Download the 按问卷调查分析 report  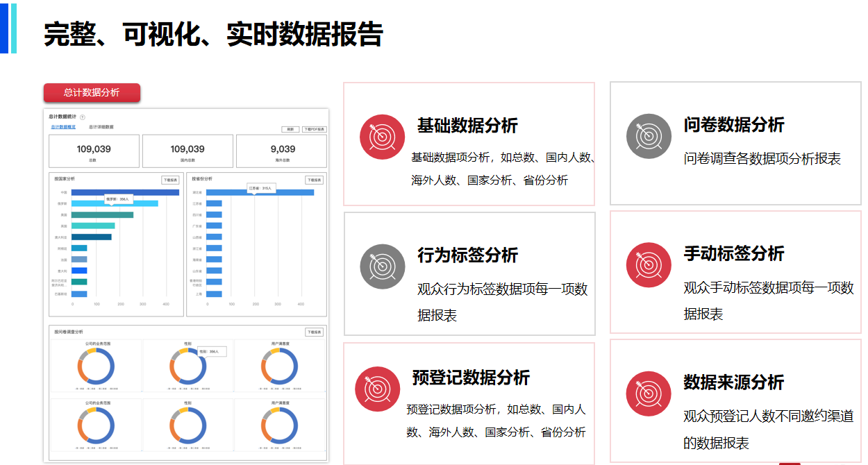(314, 332)
